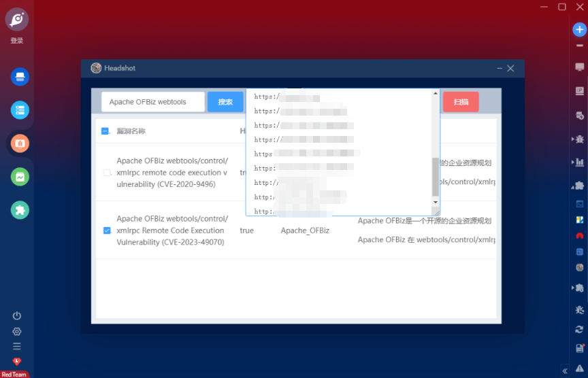Open the hamburger menu icon in left sidebar

17,346
